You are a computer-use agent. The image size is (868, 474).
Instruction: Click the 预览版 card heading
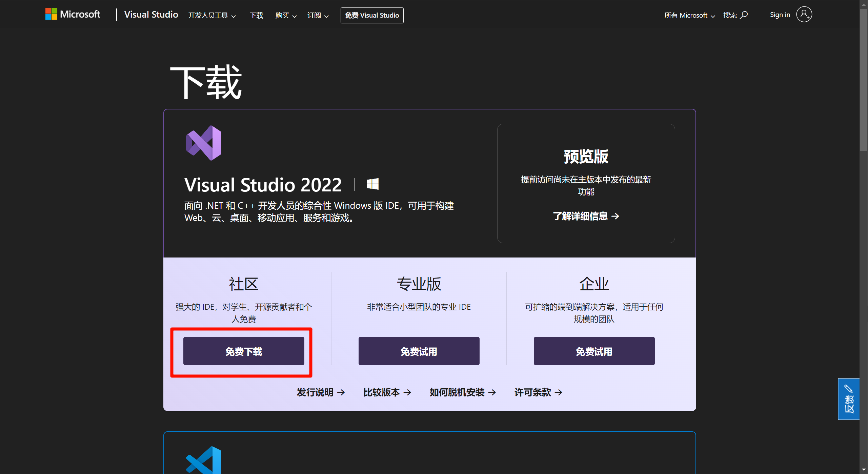[x=586, y=157]
